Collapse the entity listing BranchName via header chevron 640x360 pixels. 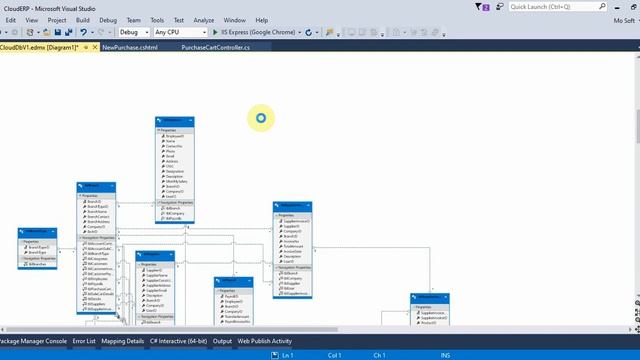(x=112, y=186)
